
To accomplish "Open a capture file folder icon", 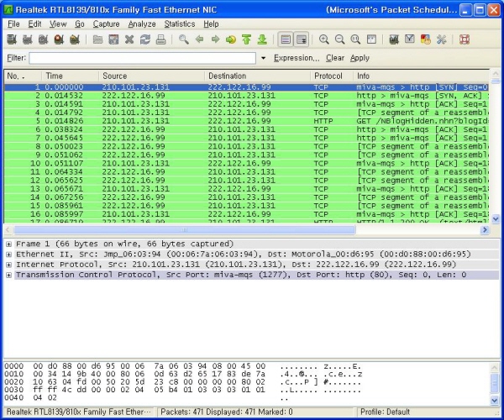I will click(97, 39).
